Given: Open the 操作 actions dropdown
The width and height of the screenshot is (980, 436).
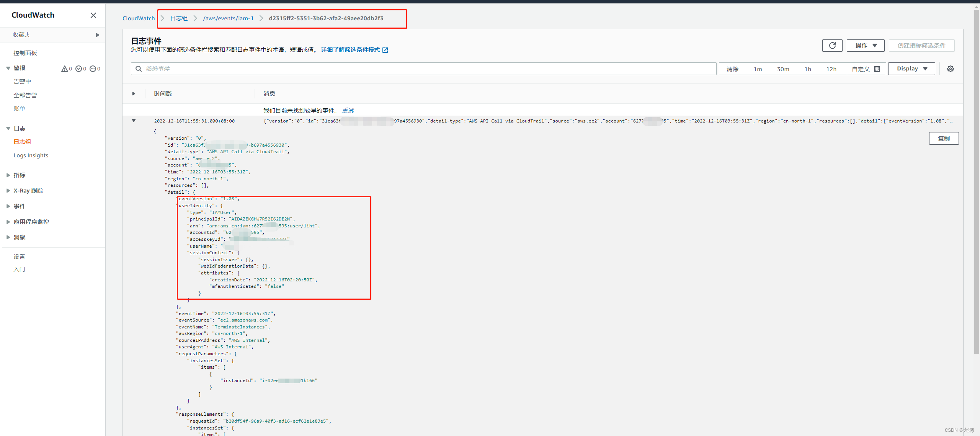Looking at the screenshot, I should tap(866, 46).
